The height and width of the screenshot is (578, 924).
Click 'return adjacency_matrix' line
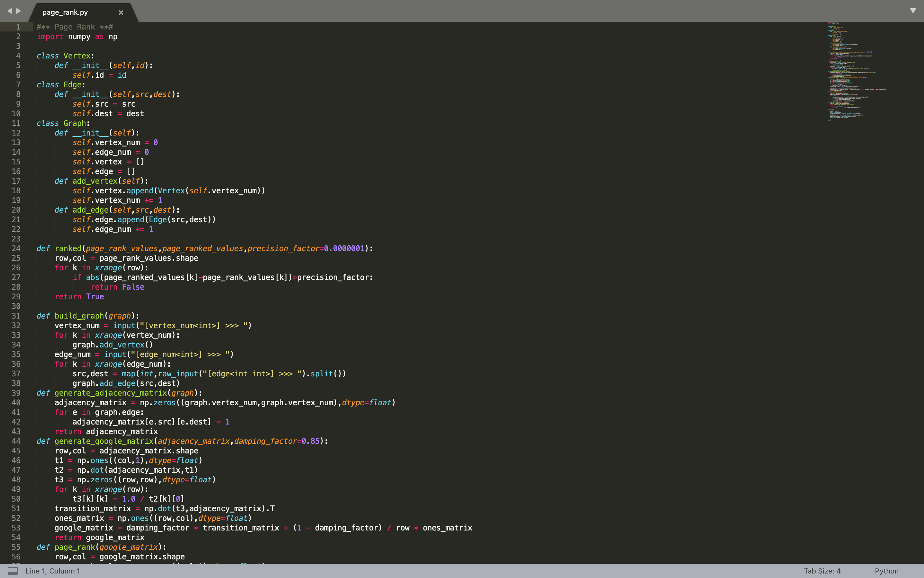point(106,432)
